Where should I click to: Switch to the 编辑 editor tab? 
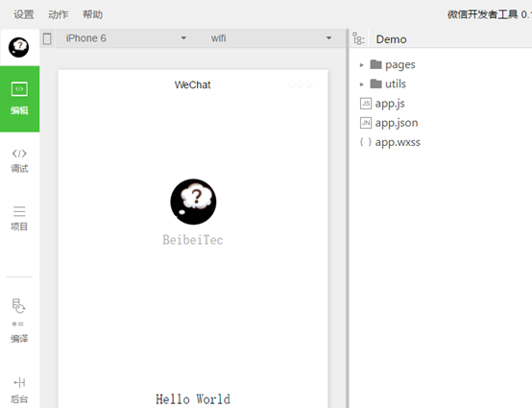point(19,99)
